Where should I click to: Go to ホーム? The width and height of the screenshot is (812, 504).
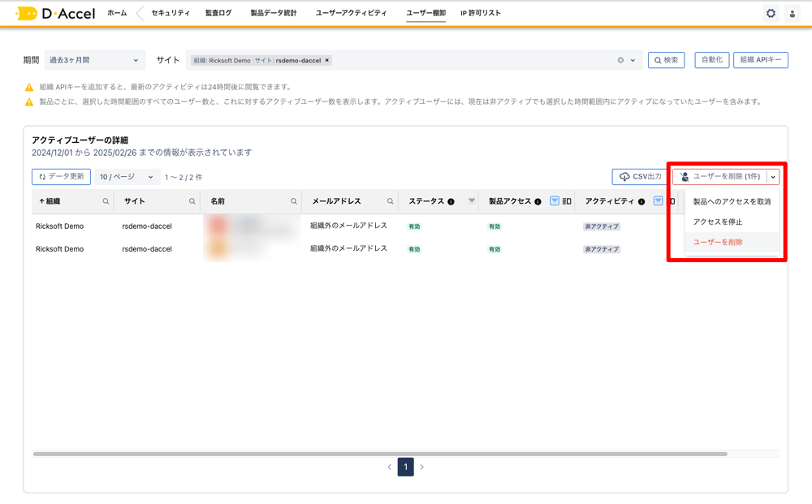[117, 13]
